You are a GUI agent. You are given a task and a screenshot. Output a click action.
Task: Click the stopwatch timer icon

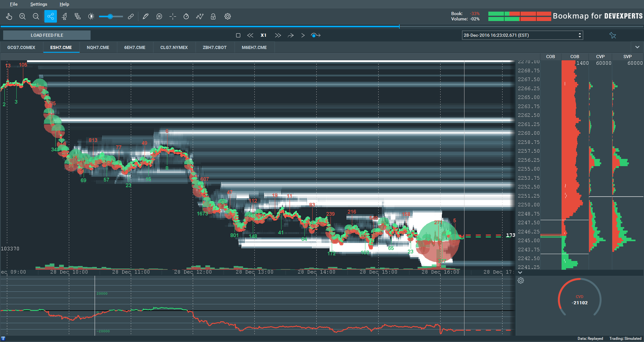186,16
